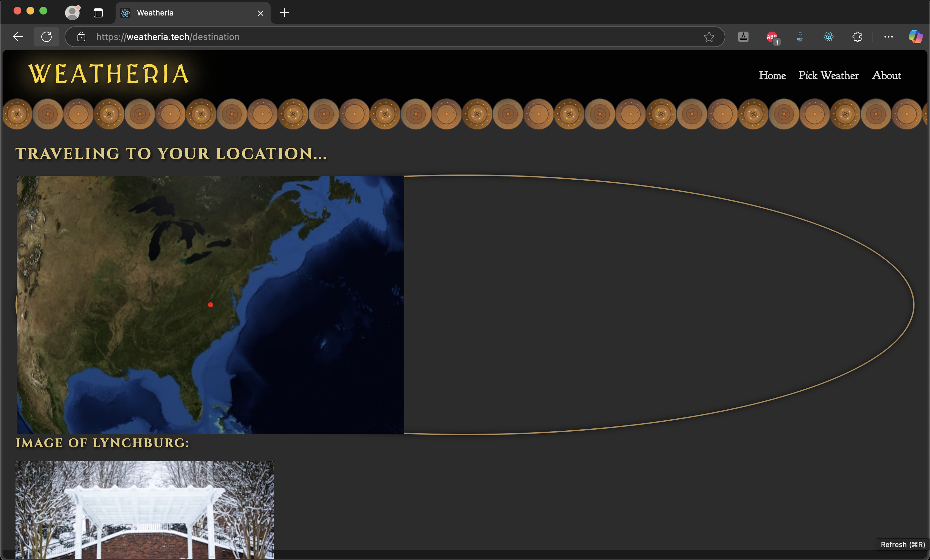Open the browser settings ellipsis menu
Viewport: 930px width, 560px height.
(x=888, y=36)
